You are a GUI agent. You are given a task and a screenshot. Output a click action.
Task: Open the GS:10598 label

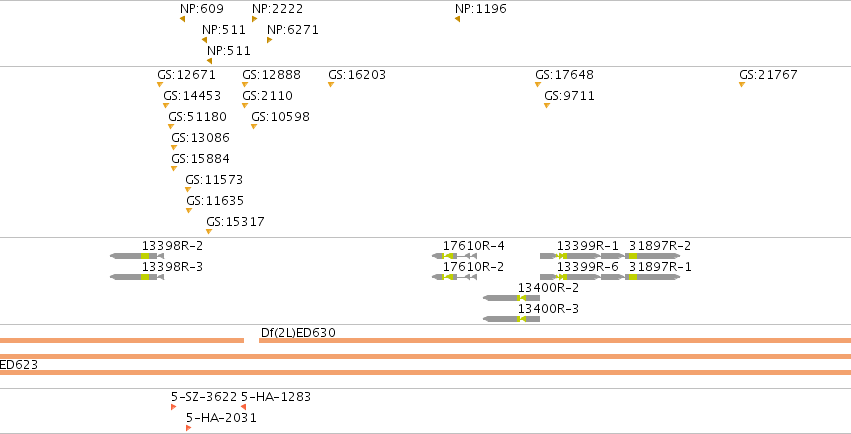[x=280, y=117]
